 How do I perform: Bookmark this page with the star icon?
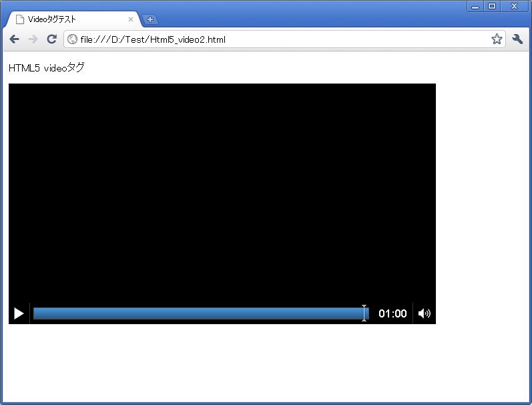497,39
